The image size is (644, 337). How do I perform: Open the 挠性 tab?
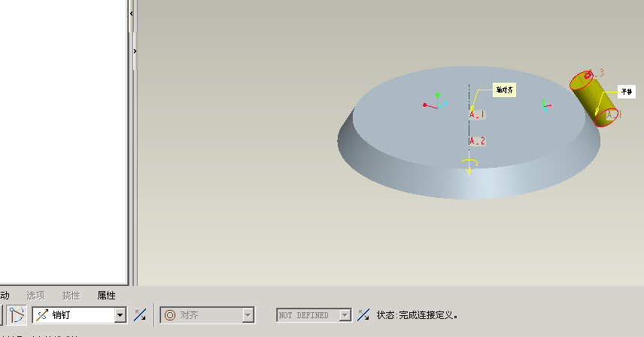pos(71,295)
